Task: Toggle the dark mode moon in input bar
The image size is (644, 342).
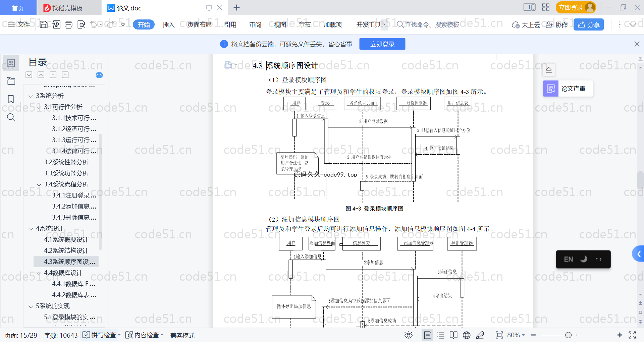Action: coord(584,259)
